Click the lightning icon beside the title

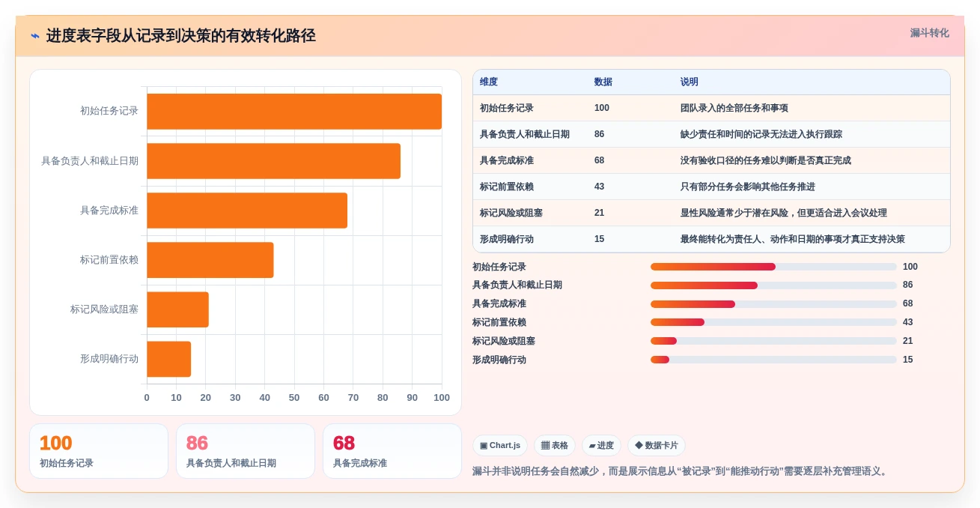pos(35,36)
